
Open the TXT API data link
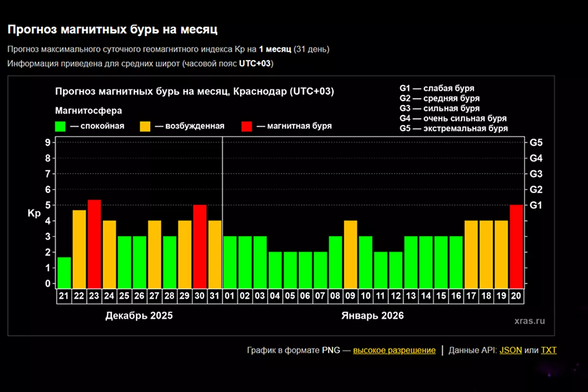tap(548, 350)
